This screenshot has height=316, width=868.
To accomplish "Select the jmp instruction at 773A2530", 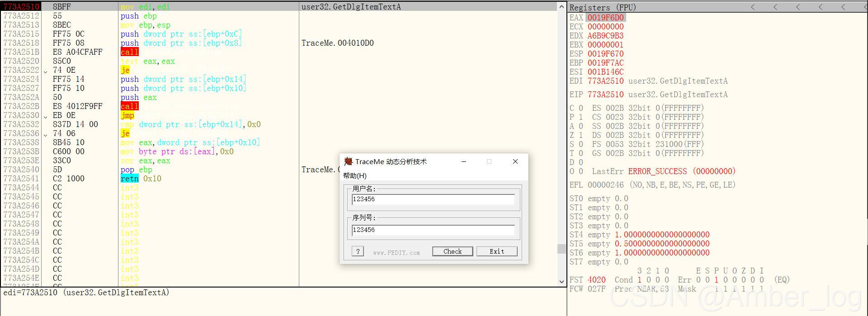I will (127, 115).
